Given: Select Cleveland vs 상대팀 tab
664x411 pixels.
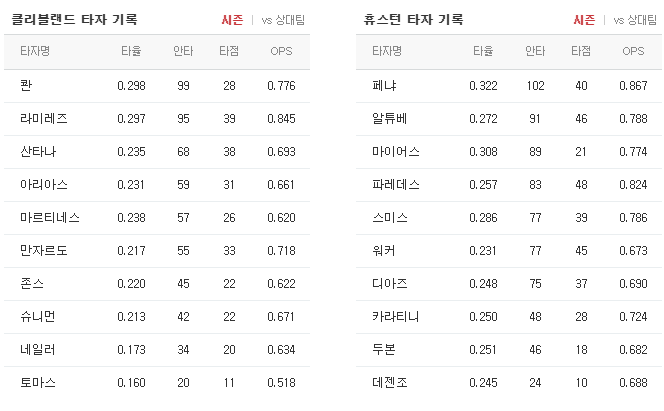Looking at the screenshot, I should click(x=283, y=20).
